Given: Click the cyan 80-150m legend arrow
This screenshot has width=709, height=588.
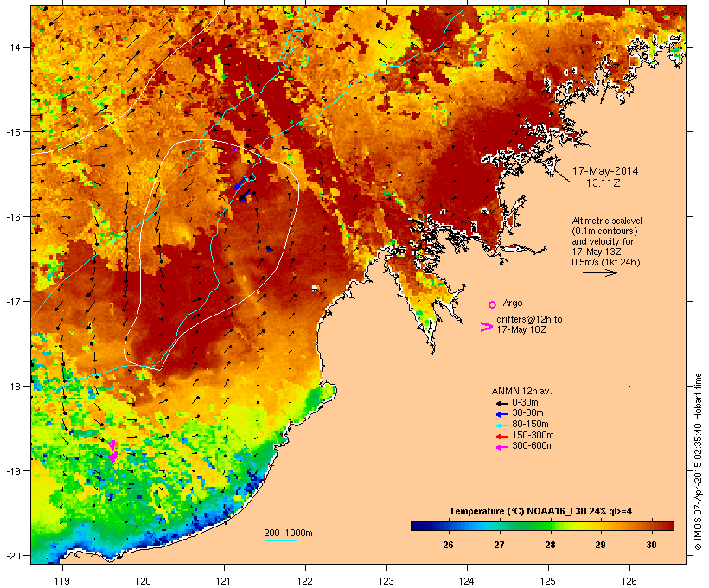Looking at the screenshot, I should click(502, 425).
